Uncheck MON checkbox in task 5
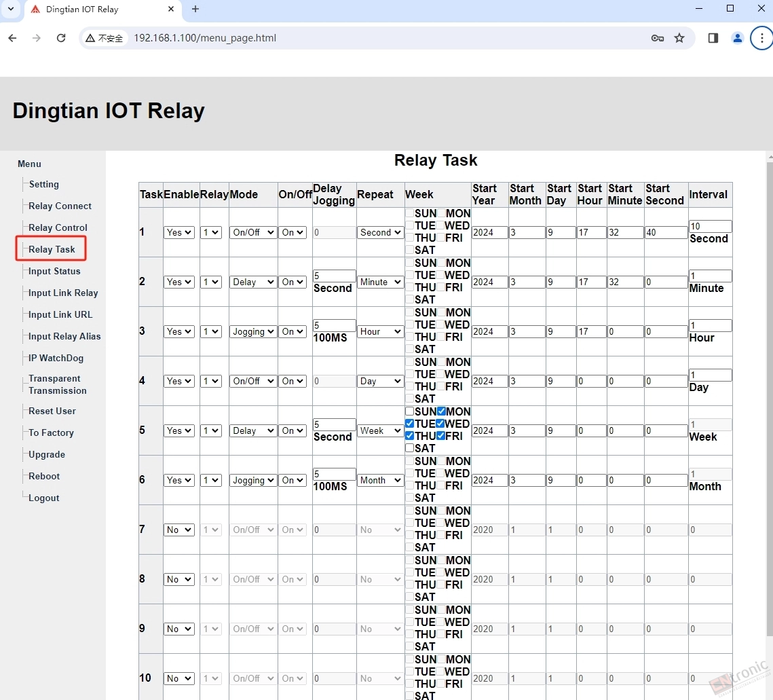Viewport: 773px width, 700px height. 441,411
